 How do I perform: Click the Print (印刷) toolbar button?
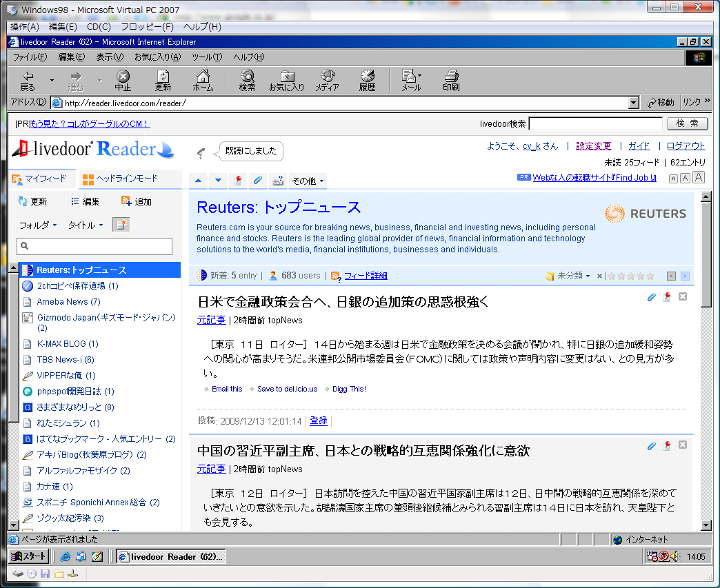click(x=451, y=81)
